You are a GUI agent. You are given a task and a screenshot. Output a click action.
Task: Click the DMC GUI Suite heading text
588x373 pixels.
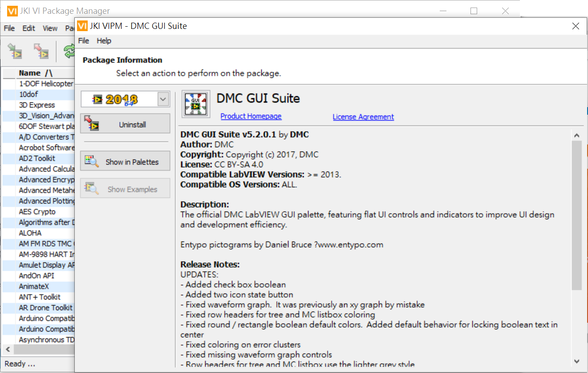[258, 98]
